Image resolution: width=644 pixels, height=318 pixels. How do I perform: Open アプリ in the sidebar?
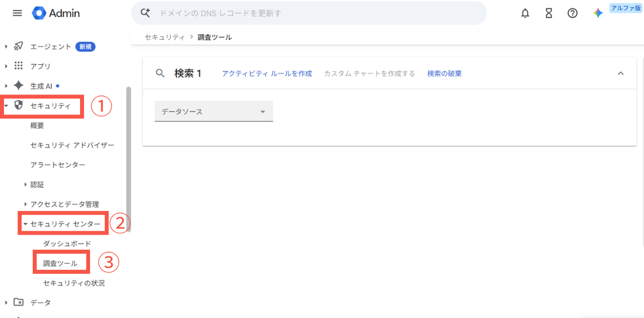40,66
